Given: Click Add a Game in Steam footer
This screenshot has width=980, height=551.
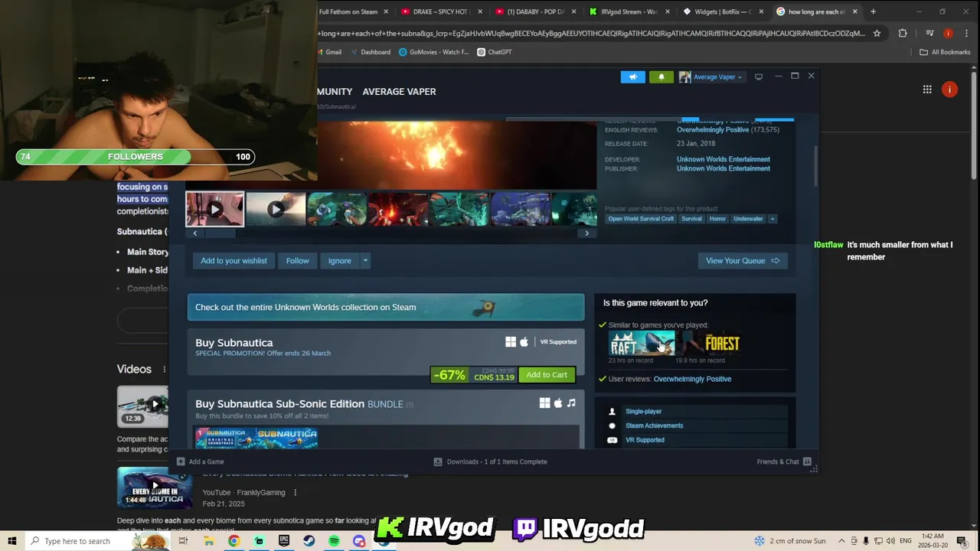Looking at the screenshot, I should click(201, 461).
